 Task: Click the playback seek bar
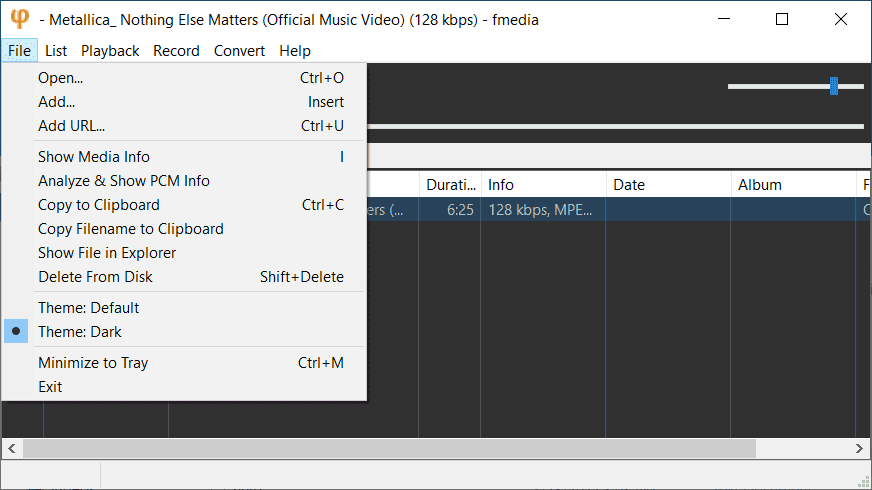[616, 126]
